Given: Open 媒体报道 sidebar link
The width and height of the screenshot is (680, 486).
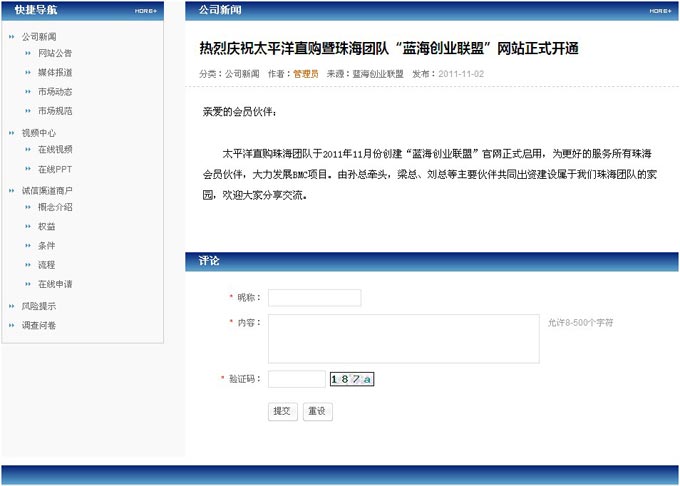Looking at the screenshot, I should click(55, 72).
